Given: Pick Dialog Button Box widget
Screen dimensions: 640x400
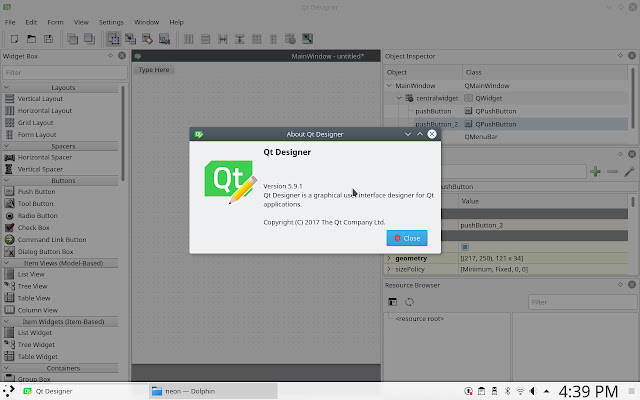Looking at the screenshot, I should click(x=45, y=252).
